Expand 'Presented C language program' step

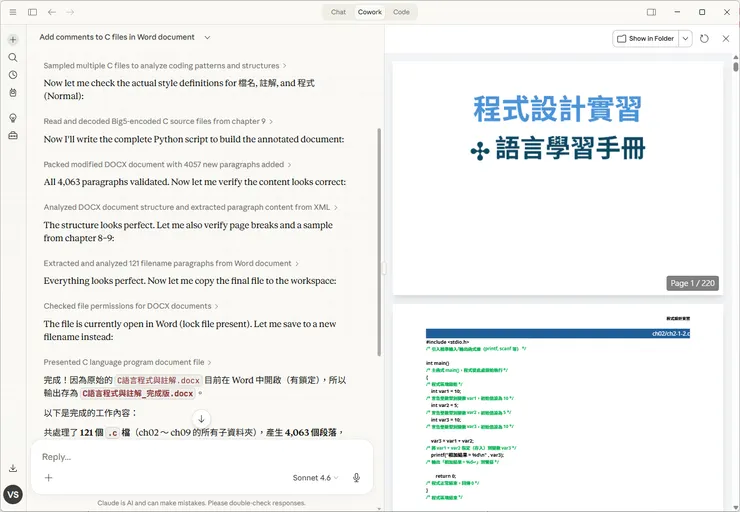[x=127, y=362]
